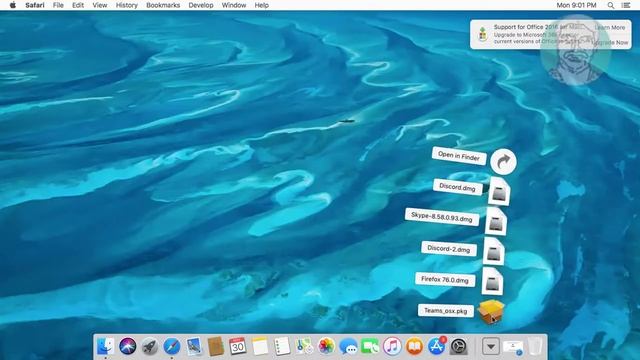Open the Reminders list icon
The height and width of the screenshot is (360, 640).
pyautogui.click(x=282, y=347)
